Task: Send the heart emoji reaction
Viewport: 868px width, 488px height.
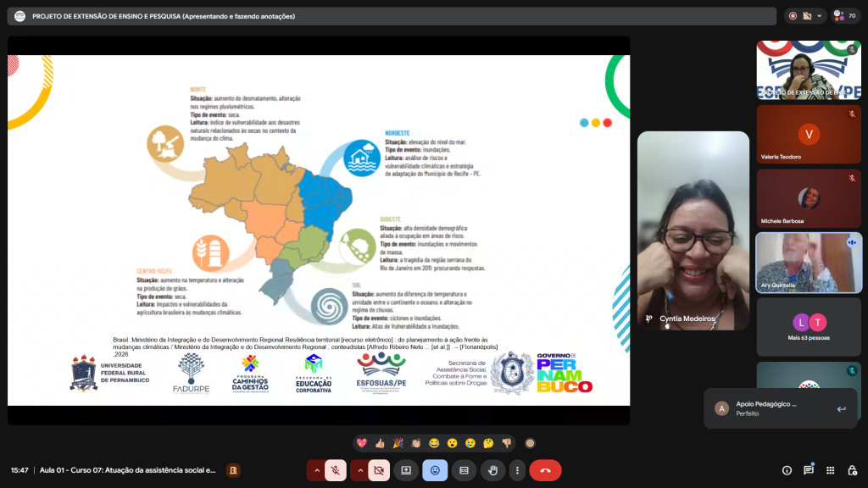Action: pyautogui.click(x=361, y=443)
